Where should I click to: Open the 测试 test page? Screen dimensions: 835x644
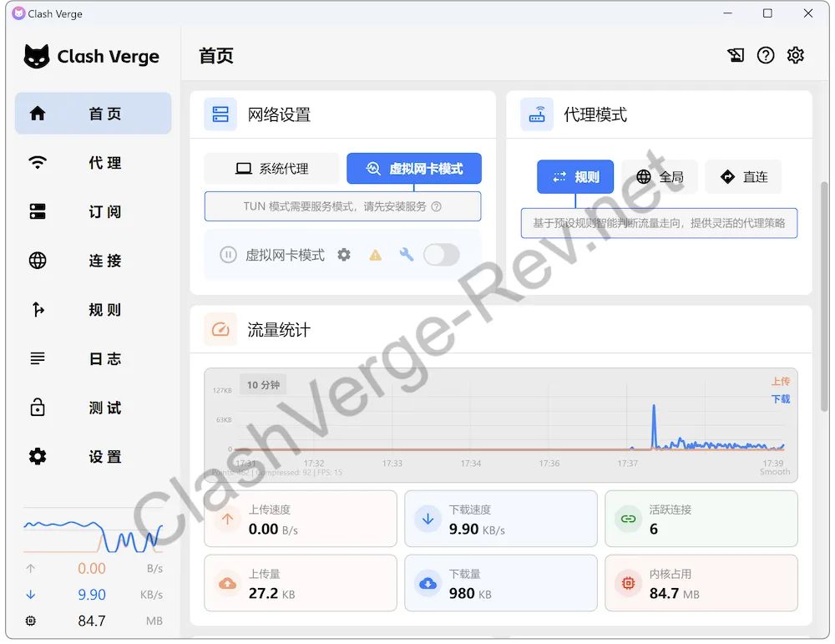coord(94,408)
